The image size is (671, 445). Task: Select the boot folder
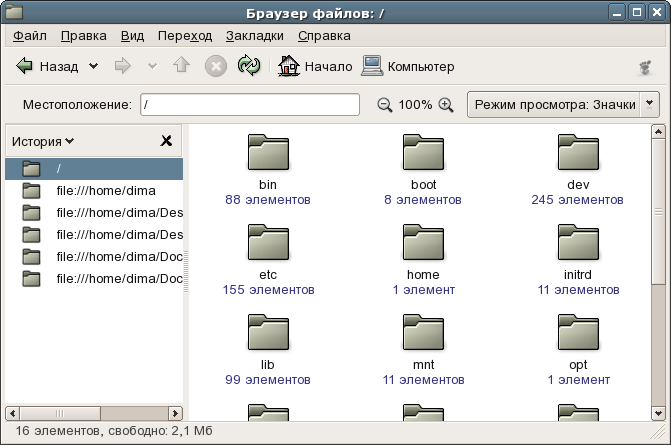pos(423,155)
